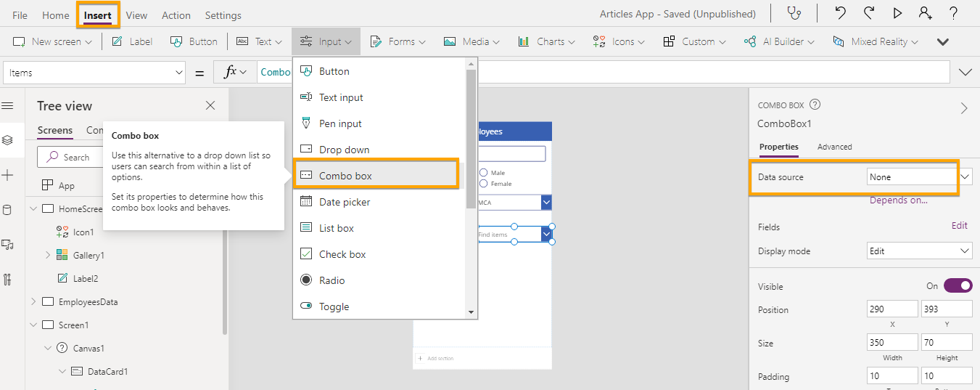The width and height of the screenshot is (980, 390).
Task: Toggle the Visible switch off
Action: point(958,285)
